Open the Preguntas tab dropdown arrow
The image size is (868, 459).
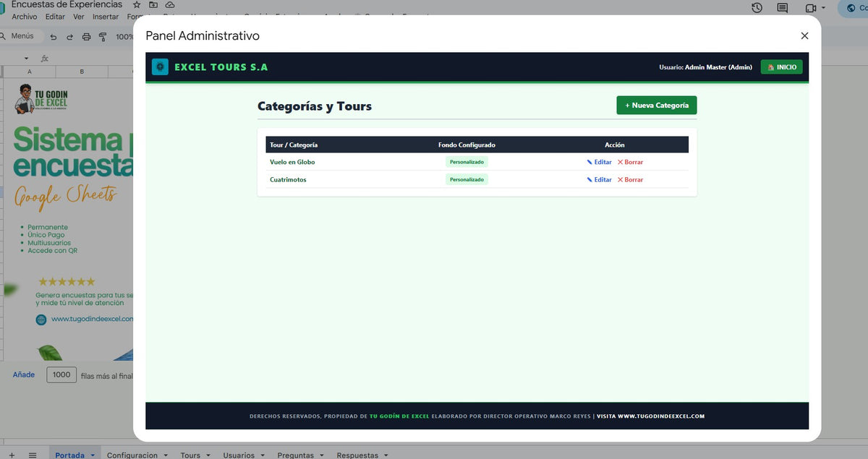[x=323, y=455]
